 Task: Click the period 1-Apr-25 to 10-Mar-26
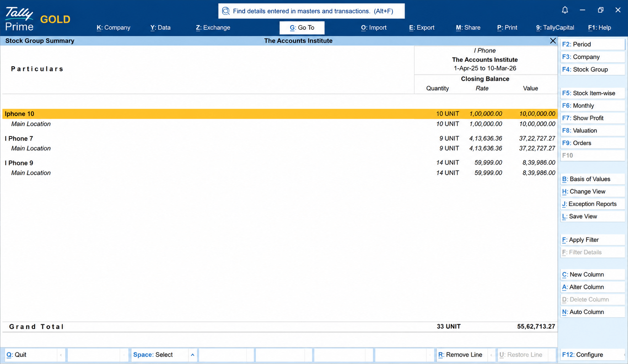click(x=485, y=68)
